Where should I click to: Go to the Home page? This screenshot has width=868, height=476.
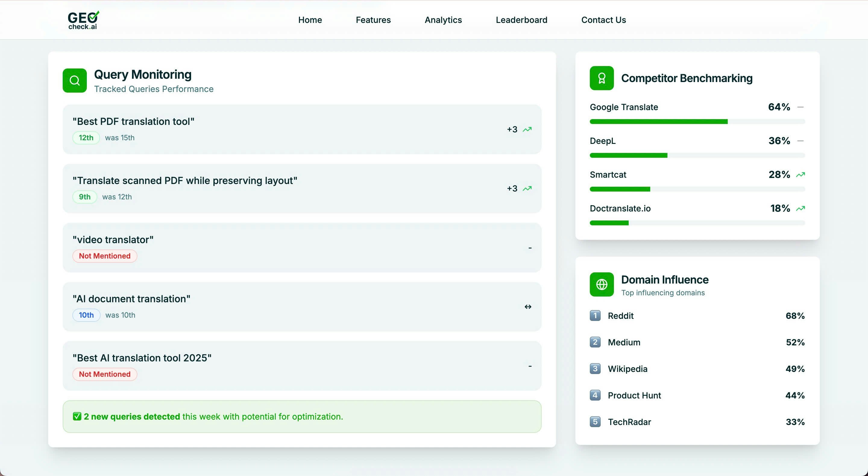click(310, 20)
